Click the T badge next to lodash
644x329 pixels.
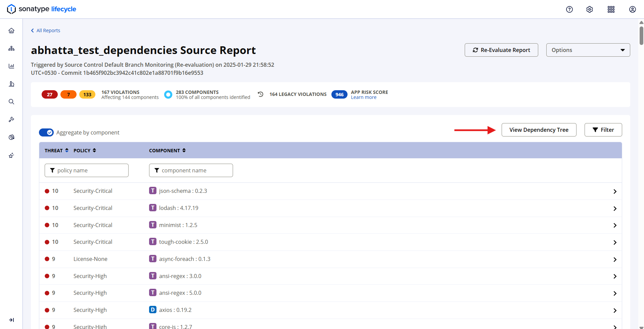(x=153, y=208)
